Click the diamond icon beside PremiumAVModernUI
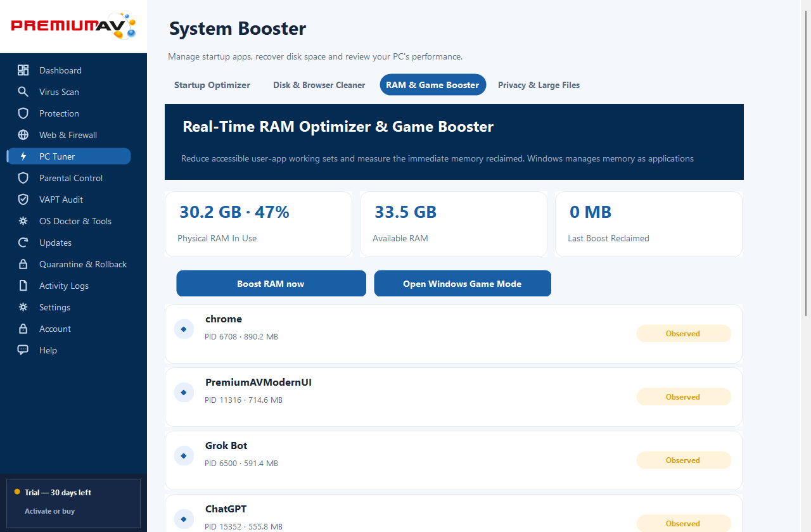The width and height of the screenshot is (811, 532). click(x=184, y=392)
